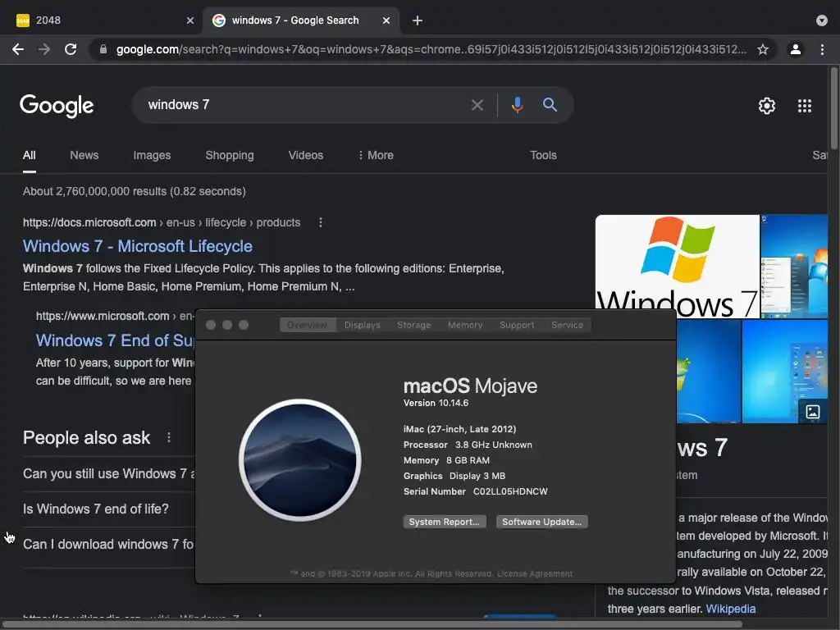This screenshot has height=630, width=840.
Task: Open Google apps grid
Action: click(804, 106)
